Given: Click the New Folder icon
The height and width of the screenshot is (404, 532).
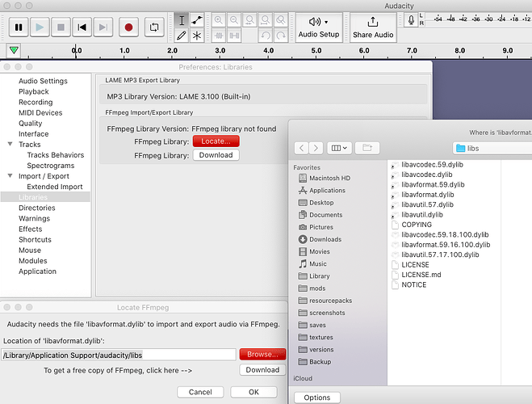Looking at the screenshot, I should click(367, 148).
